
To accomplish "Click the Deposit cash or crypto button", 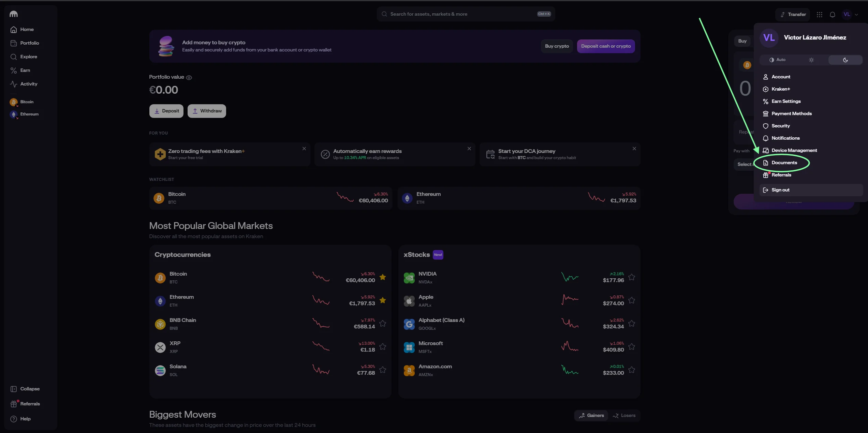I will [x=606, y=46].
